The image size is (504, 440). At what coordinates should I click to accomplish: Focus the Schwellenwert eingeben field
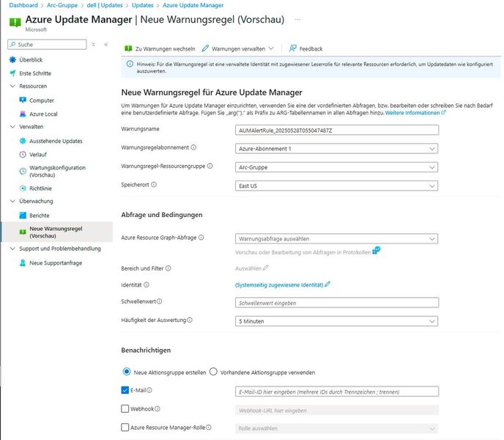pyautogui.click(x=336, y=303)
